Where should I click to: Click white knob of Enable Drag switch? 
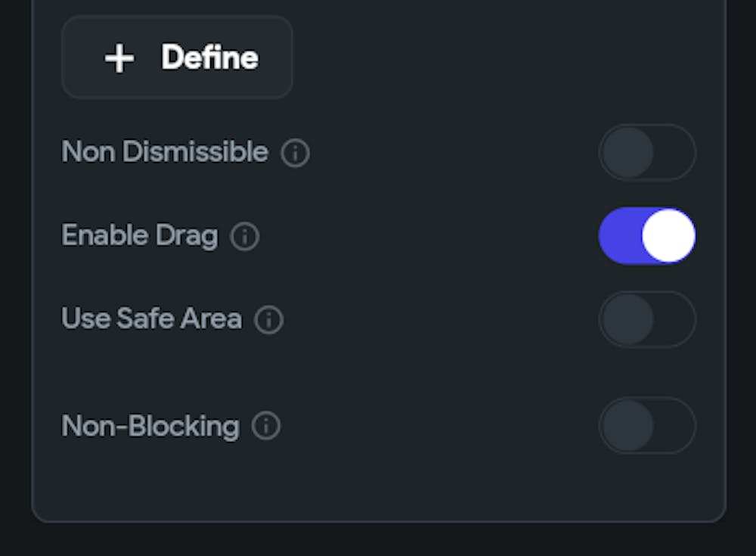click(668, 236)
